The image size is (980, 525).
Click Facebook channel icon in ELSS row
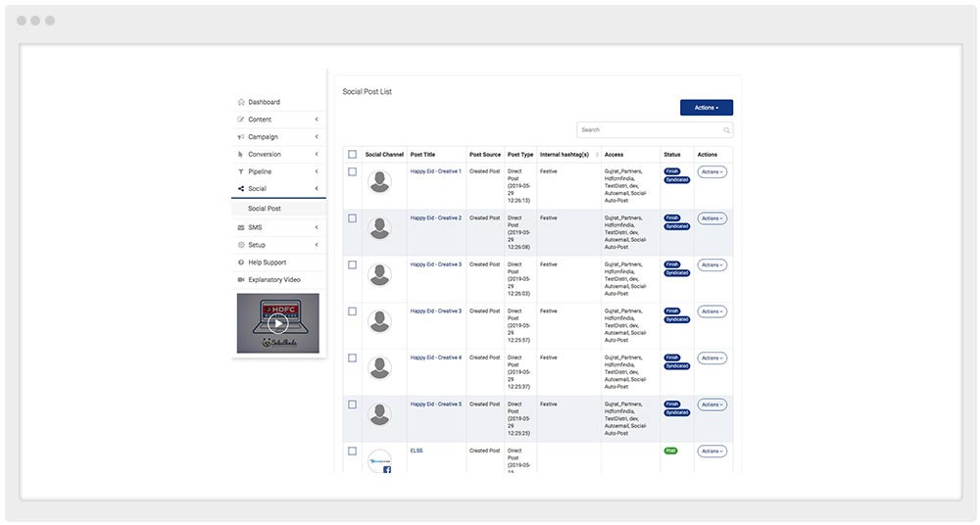[x=387, y=469]
